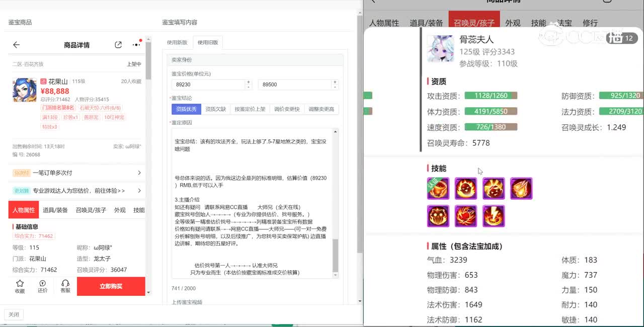Screen dimensions: 644x327
Task: Switch to 使用新版 tab
Action: pos(177,43)
